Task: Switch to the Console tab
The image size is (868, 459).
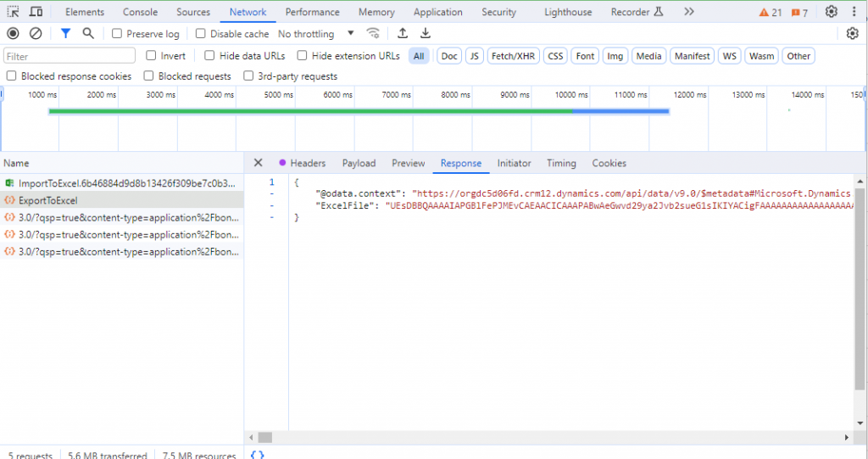Action: pos(140,12)
